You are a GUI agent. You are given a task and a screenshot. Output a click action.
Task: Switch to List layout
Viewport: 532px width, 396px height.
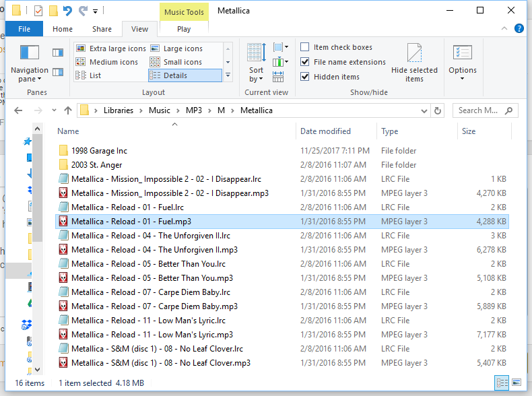click(x=88, y=75)
